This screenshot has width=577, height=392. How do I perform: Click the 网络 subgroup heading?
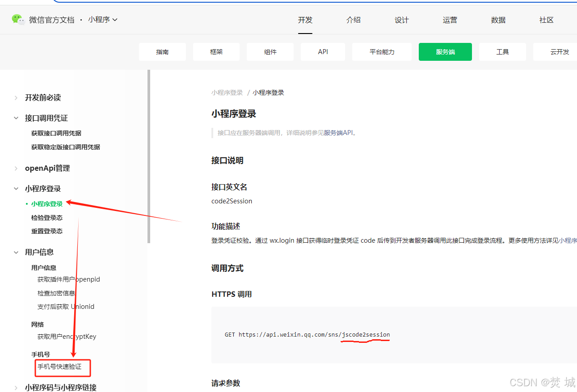tap(38, 325)
